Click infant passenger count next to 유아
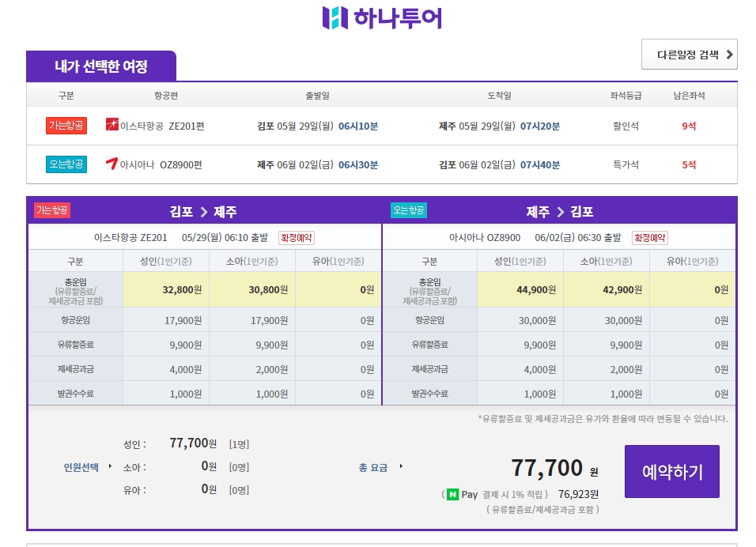This screenshot has height=547, width=756. click(x=239, y=490)
